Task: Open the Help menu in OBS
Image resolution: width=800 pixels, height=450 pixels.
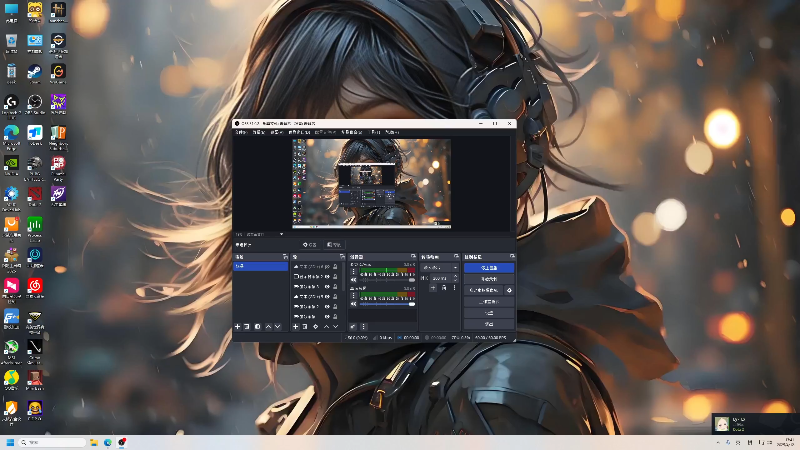Action: [x=392, y=132]
